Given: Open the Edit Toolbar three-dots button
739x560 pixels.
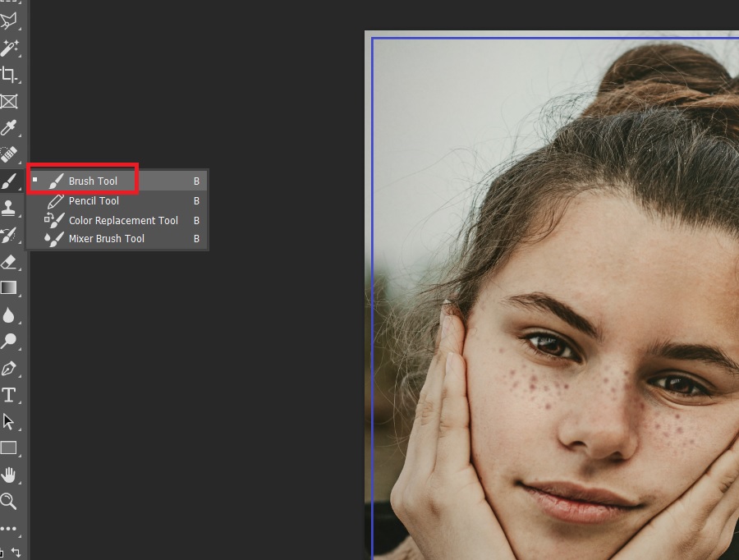Looking at the screenshot, I should (9, 529).
